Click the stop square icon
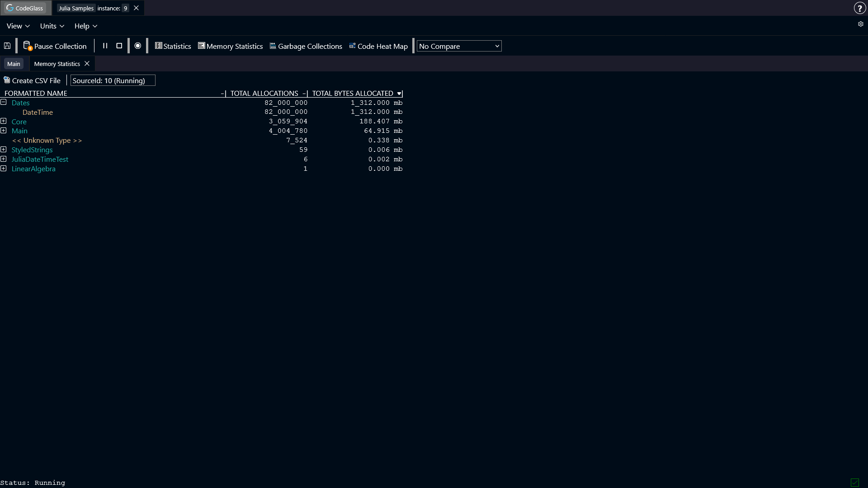The height and width of the screenshot is (488, 868). 119,46
